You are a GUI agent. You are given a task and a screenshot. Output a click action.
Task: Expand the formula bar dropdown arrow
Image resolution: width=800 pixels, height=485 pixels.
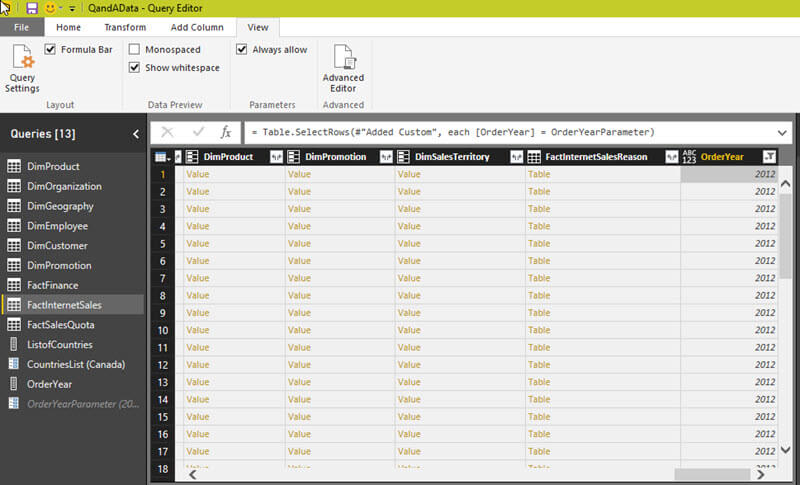point(782,133)
